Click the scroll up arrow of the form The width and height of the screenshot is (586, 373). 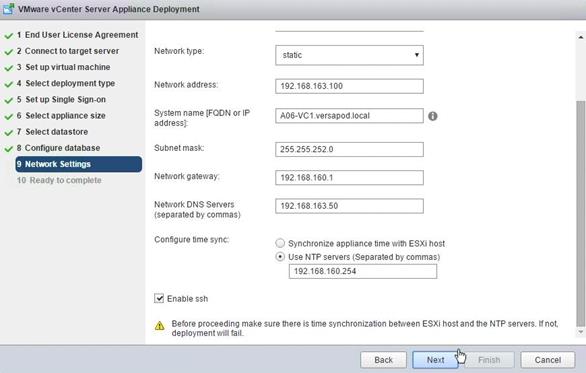pos(581,37)
